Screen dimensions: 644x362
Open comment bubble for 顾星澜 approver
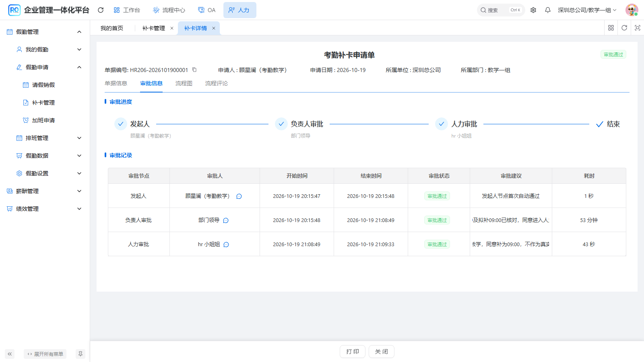point(239,196)
